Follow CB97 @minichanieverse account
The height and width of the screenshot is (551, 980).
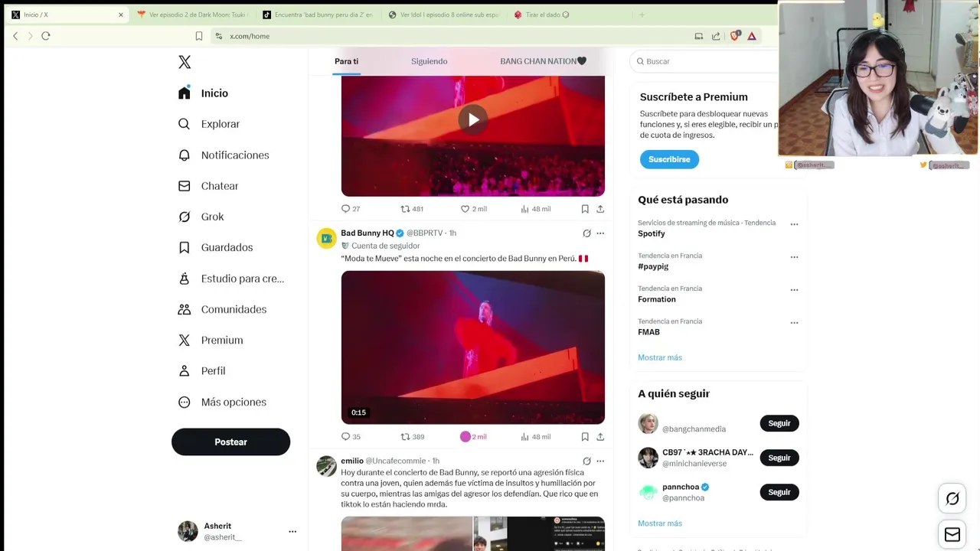[x=779, y=458]
